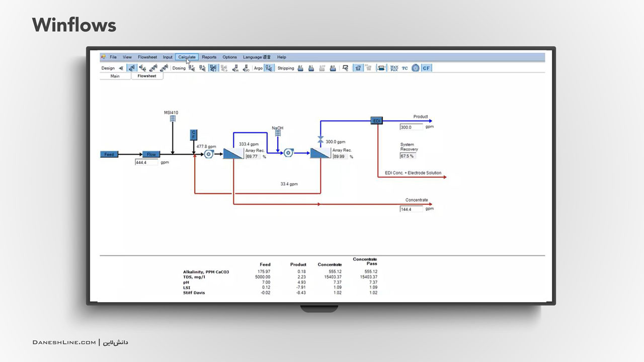Click the 'Alkalinity, PPM CaCO3' row label
This screenshot has height=362, width=644.
coord(206,271)
